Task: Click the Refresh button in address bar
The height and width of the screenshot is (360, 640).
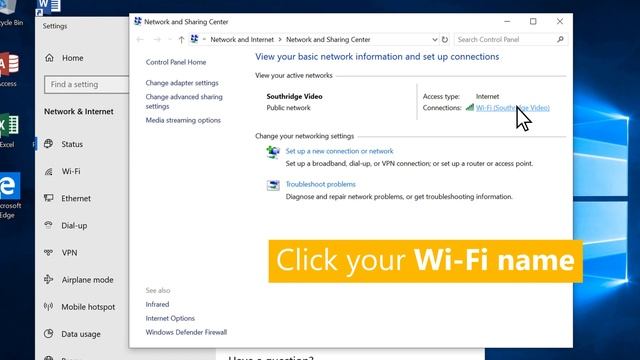Action: point(444,40)
